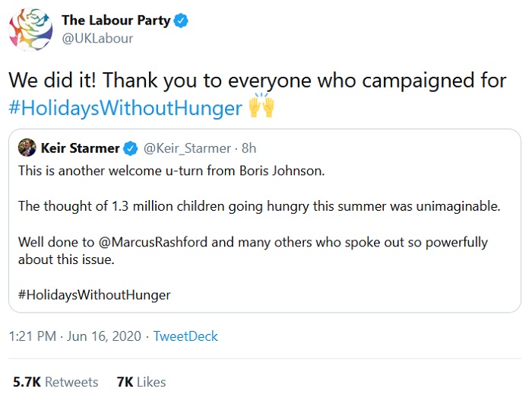Click #HolidaysWithoutHunger inside the quoted tweet
This screenshot has height=401, width=532.
pyautogui.click(x=94, y=294)
